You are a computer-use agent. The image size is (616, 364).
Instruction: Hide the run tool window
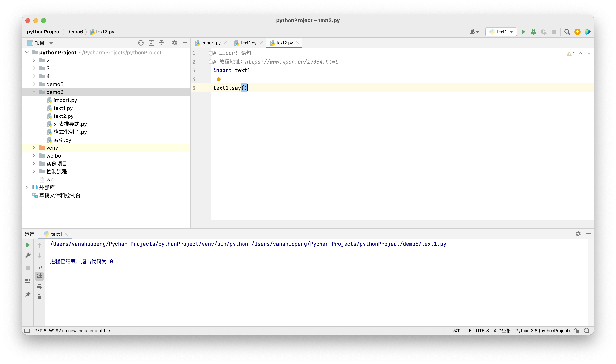coord(588,234)
